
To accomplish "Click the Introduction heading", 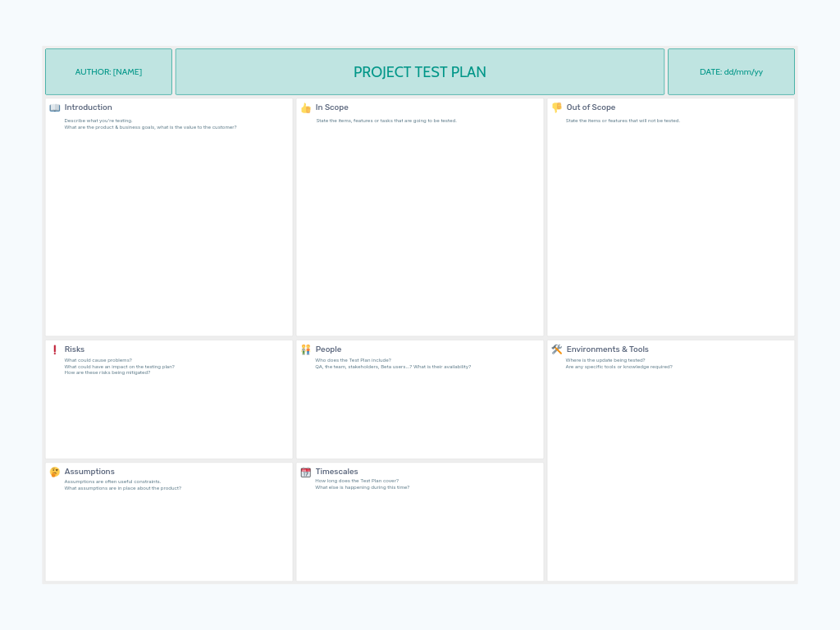I will pos(89,107).
